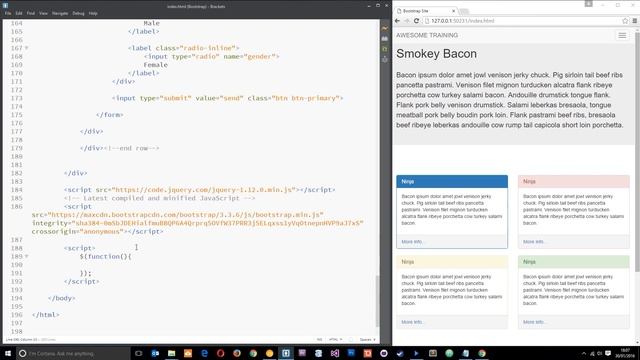
Task: Open Brackets Extension Manager brick icon
Action: point(385,39)
